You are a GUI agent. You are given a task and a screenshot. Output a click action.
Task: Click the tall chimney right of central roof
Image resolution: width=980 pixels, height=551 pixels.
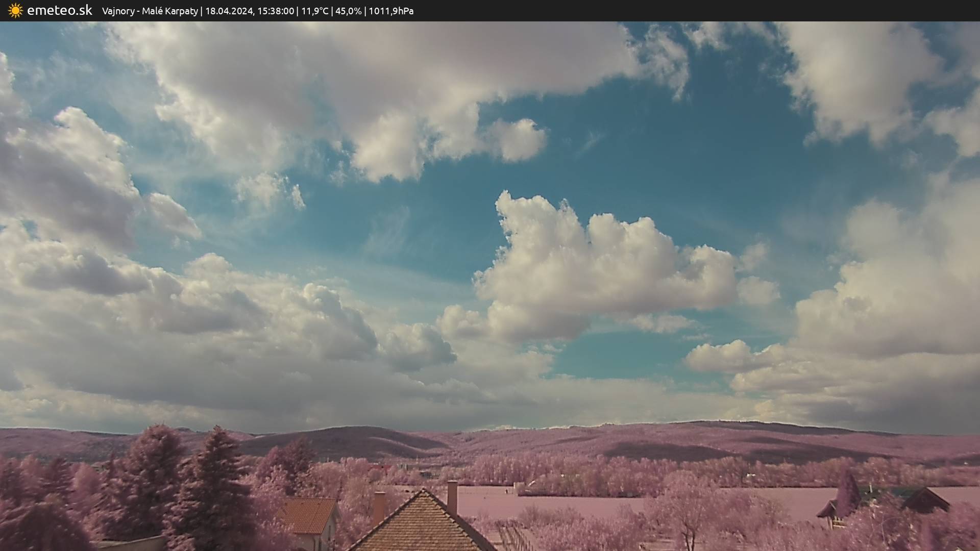(452, 497)
